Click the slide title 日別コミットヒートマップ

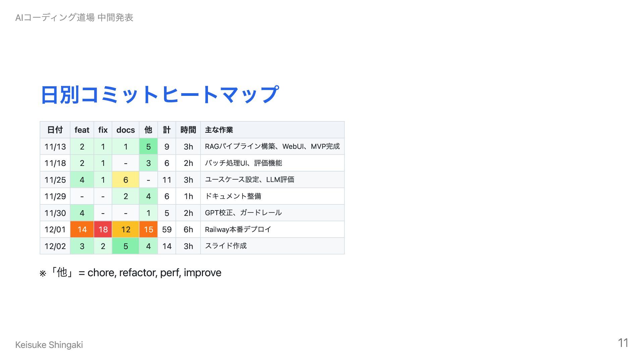point(160,95)
